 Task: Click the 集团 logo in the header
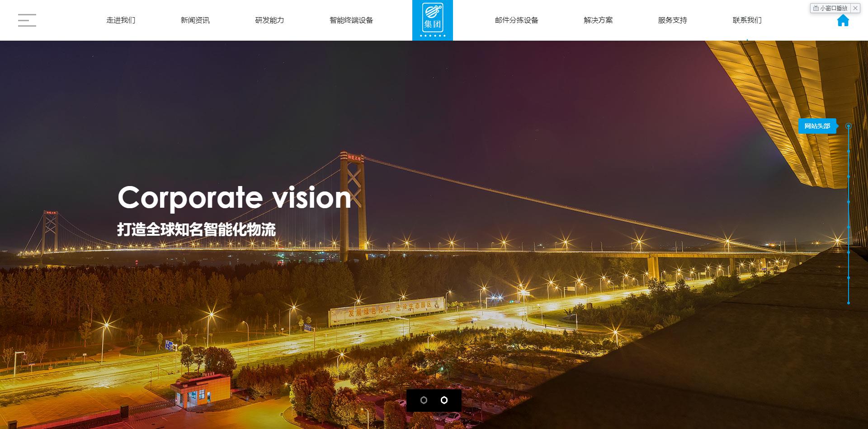click(433, 20)
